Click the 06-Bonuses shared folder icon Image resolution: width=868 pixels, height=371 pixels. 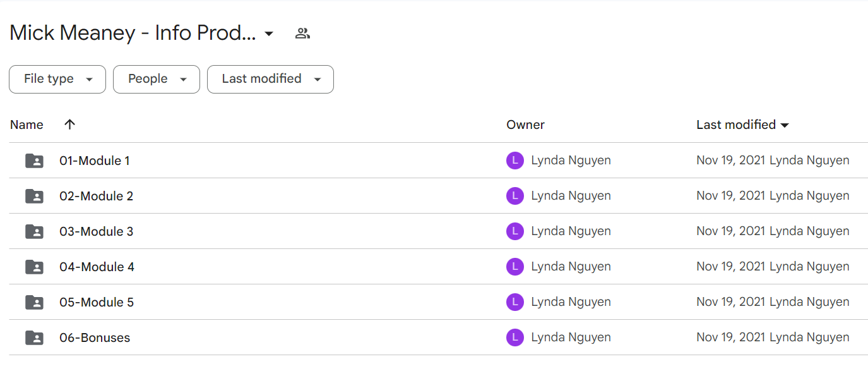pyautogui.click(x=34, y=338)
